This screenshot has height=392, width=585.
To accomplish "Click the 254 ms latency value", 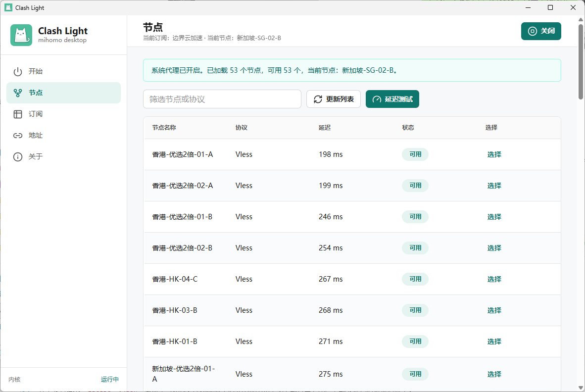I will (x=331, y=248).
